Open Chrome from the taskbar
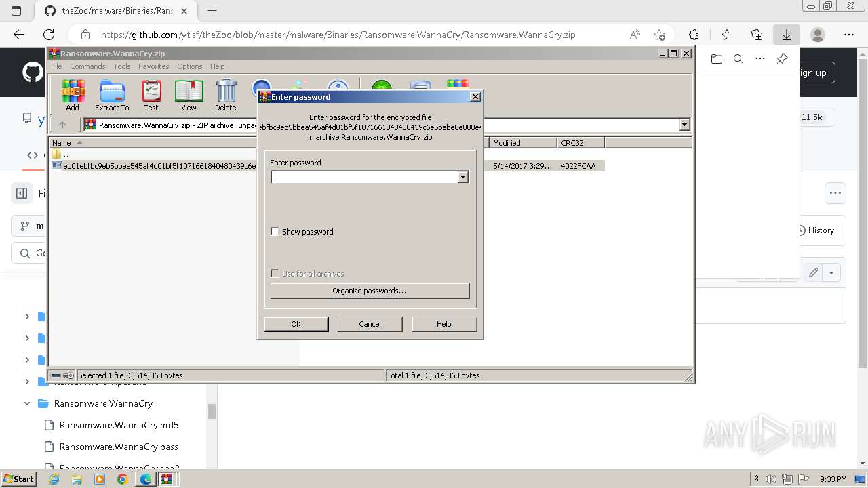Screen dimensions: 868x488 [123, 479]
